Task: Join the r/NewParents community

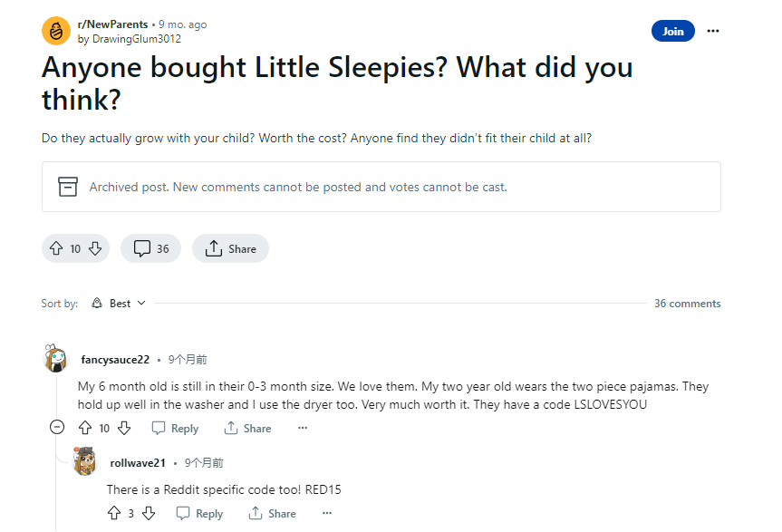Action: [672, 31]
